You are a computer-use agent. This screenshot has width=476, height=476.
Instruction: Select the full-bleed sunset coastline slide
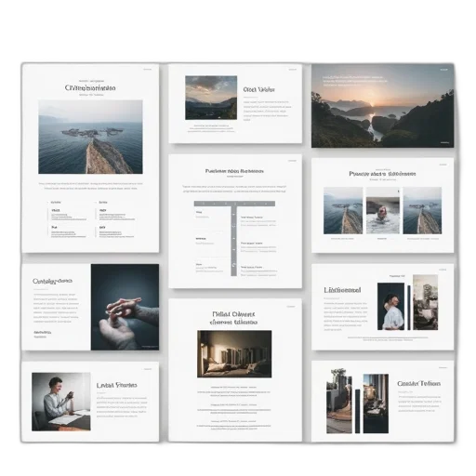click(x=382, y=106)
